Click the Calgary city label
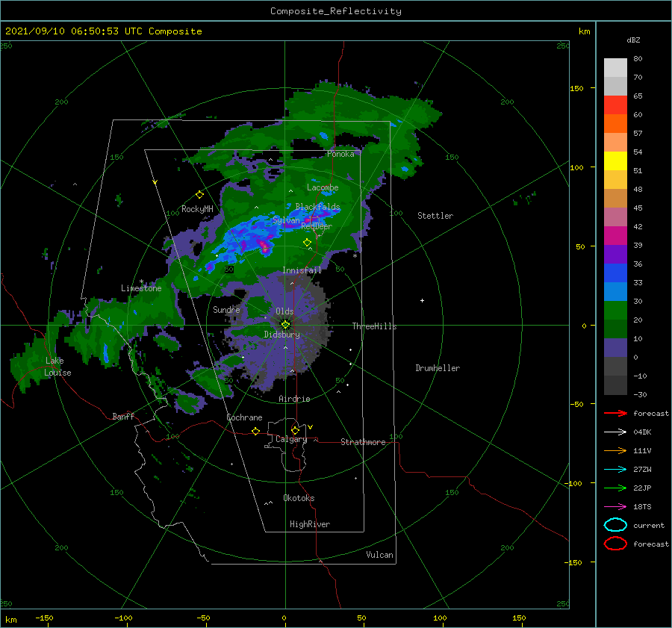Image resolution: width=672 pixels, height=628 pixels. [291, 439]
